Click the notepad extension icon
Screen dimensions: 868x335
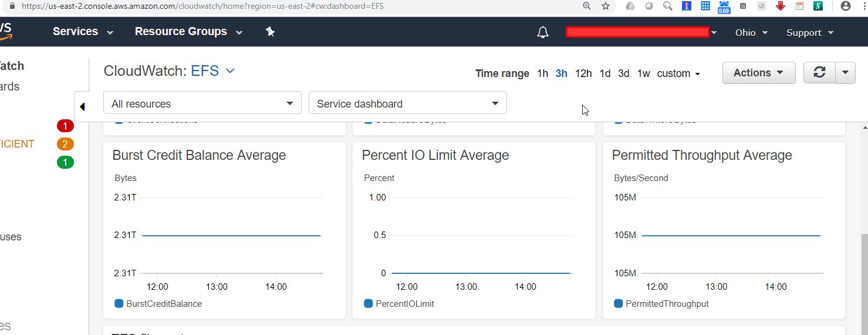point(799,6)
